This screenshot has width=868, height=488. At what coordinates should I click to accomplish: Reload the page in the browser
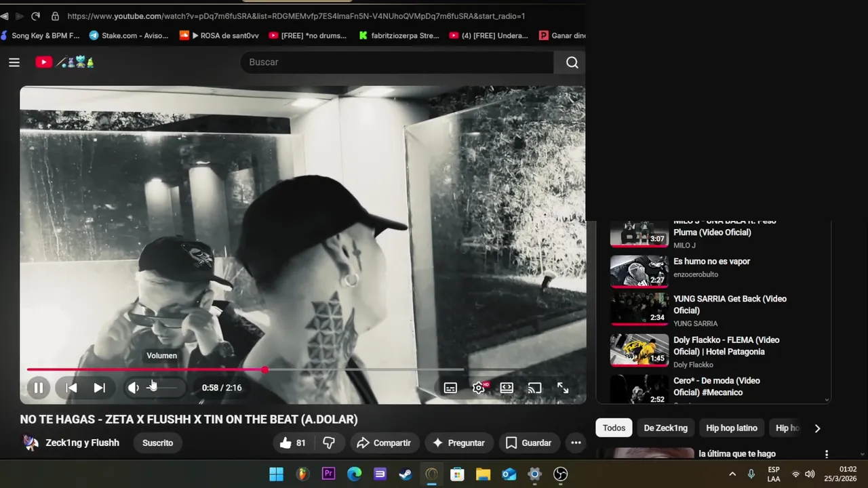[x=35, y=16]
